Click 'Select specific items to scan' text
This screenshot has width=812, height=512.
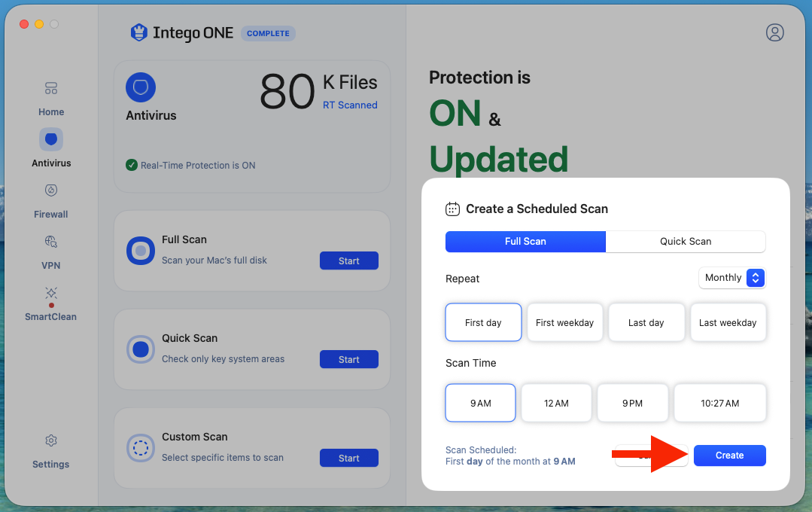pos(223,458)
